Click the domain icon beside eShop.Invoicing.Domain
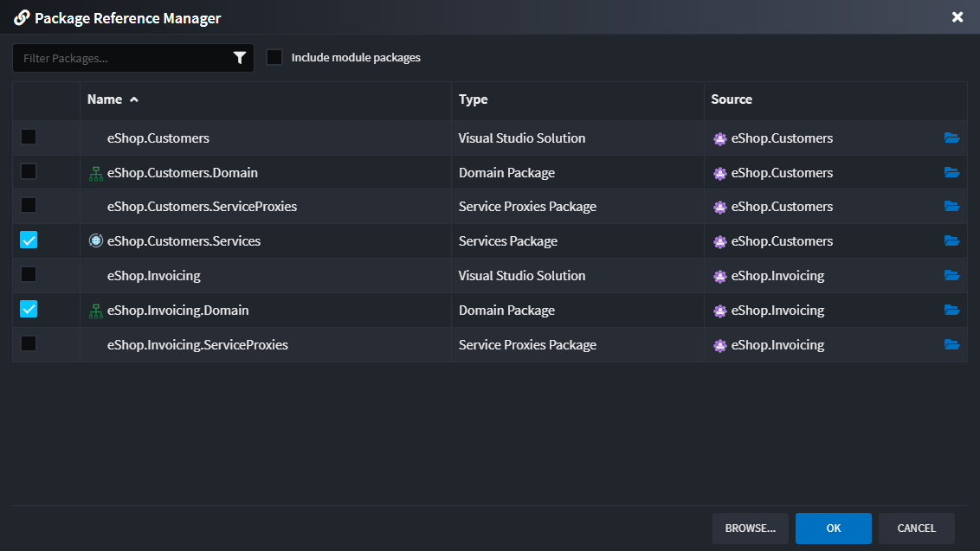Viewport: 980px width, 551px height. point(95,311)
